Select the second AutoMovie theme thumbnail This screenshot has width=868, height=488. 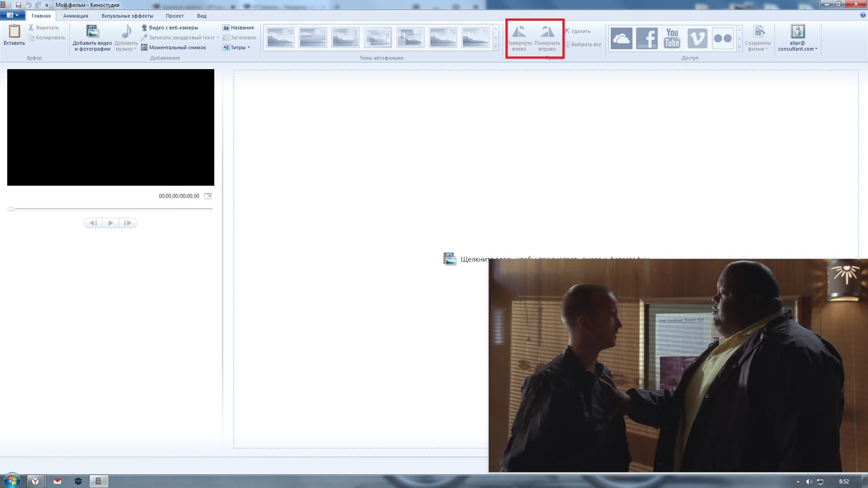click(313, 38)
